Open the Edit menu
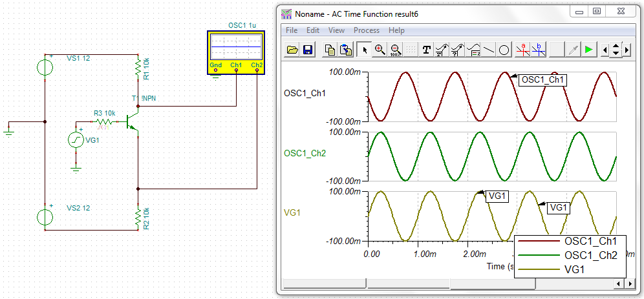Image resolution: width=644 pixels, height=299 pixels. [313, 30]
